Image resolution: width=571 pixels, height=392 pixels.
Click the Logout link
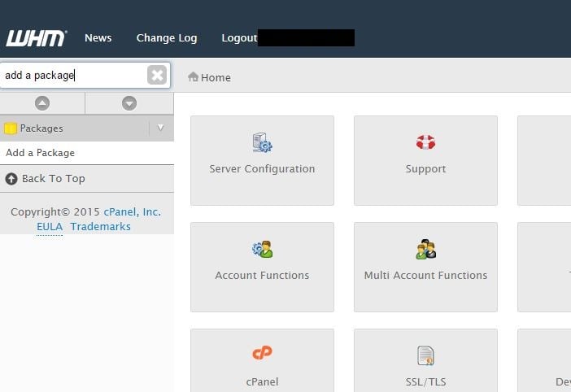239,38
